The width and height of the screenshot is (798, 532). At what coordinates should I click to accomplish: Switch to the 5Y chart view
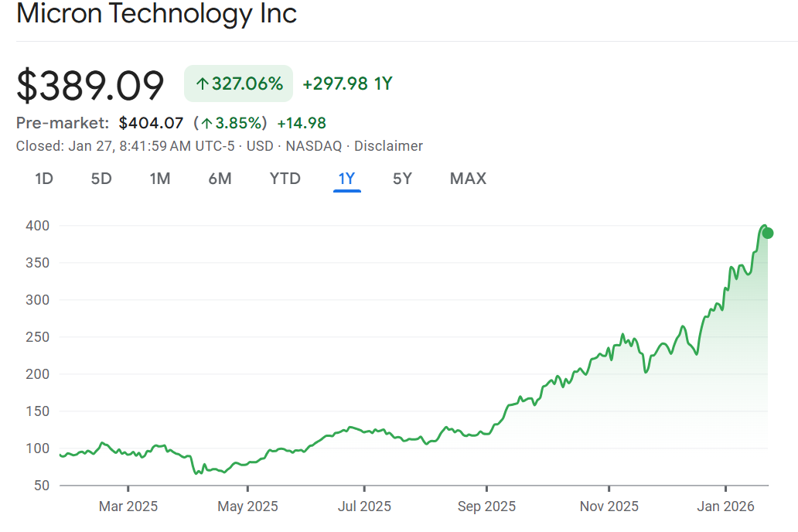402,179
